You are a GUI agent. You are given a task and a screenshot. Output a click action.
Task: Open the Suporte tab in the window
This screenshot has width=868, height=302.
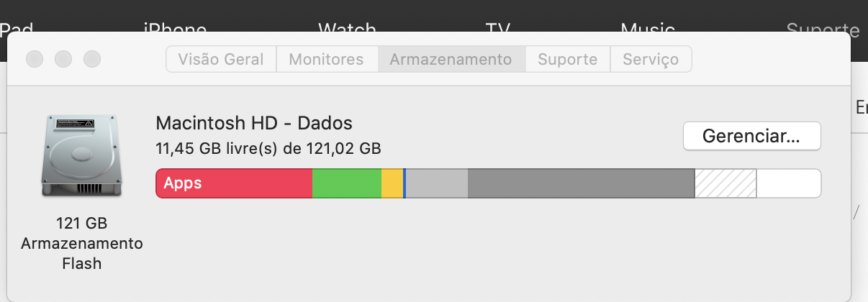tap(567, 59)
